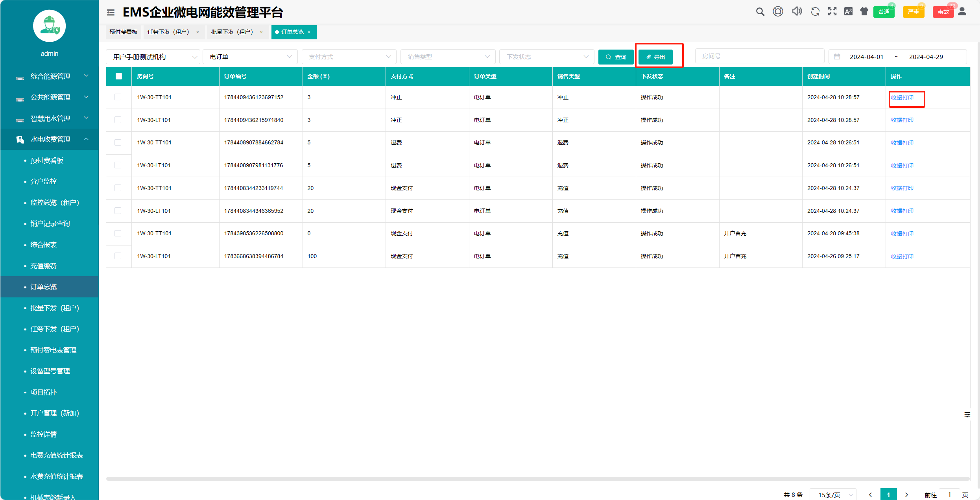Viewport: 980px width, 500px height.
Task: Open the 下发状态 dropdown filter
Action: 546,57
